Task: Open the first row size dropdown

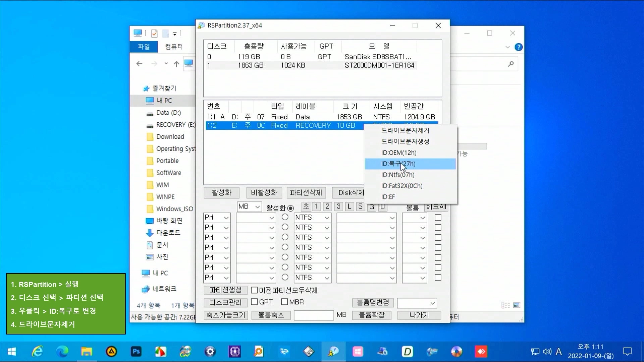Action: 256,218
